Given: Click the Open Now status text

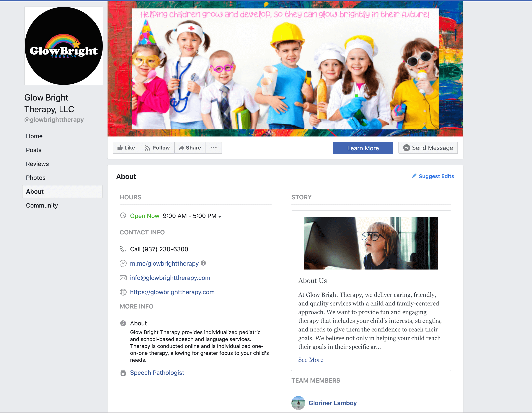Looking at the screenshot, I should coord(145,216).
